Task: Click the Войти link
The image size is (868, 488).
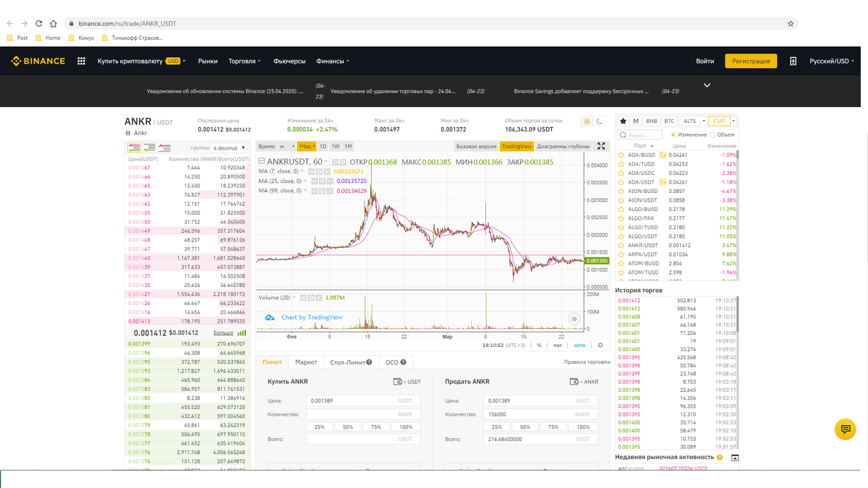Action: [705, 61]
